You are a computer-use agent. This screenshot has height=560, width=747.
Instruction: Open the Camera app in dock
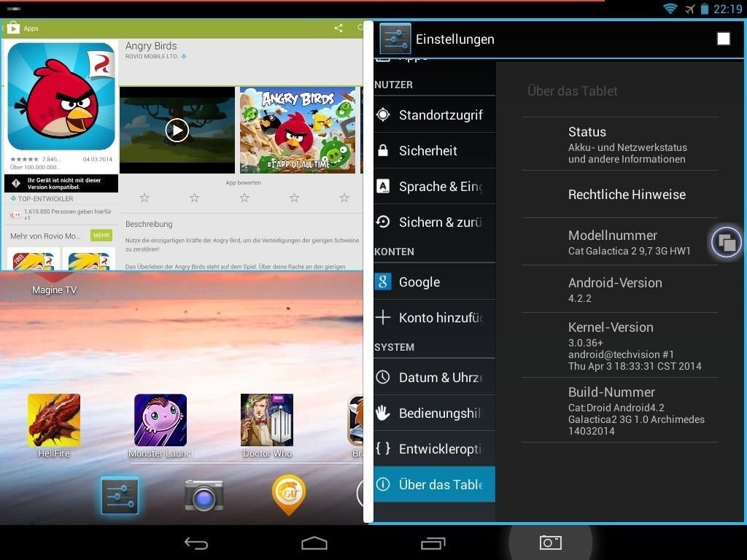pyautogui.click(x=204, y=496)
